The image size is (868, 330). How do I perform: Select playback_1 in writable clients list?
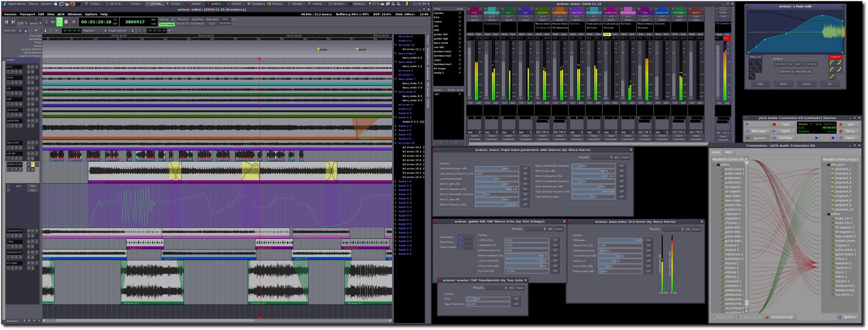pos(843,169)
